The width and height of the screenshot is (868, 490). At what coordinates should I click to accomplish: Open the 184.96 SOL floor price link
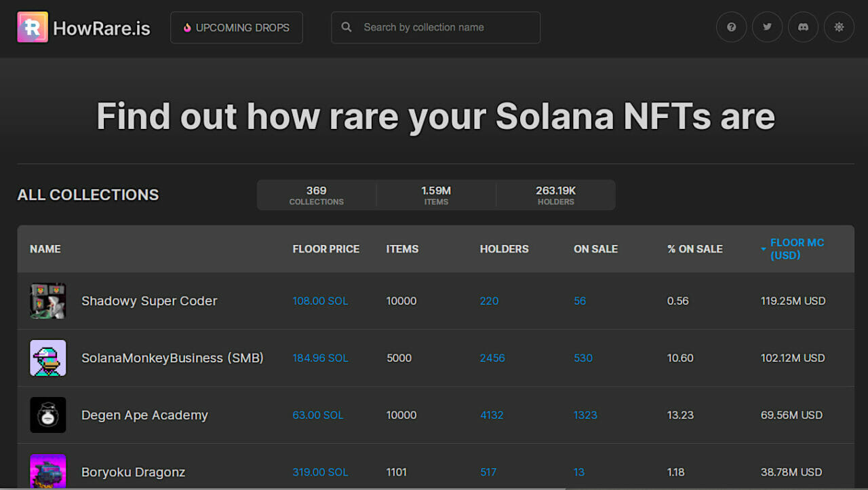click(320, 358)
